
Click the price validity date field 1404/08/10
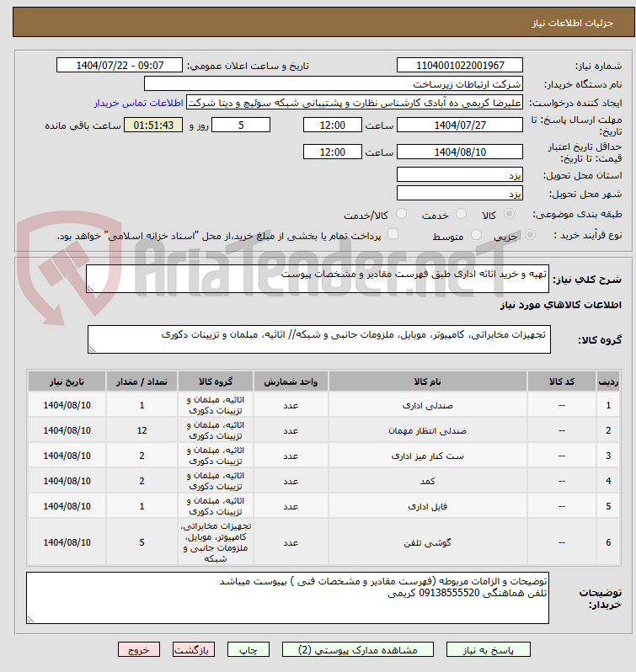pos(460,152)
